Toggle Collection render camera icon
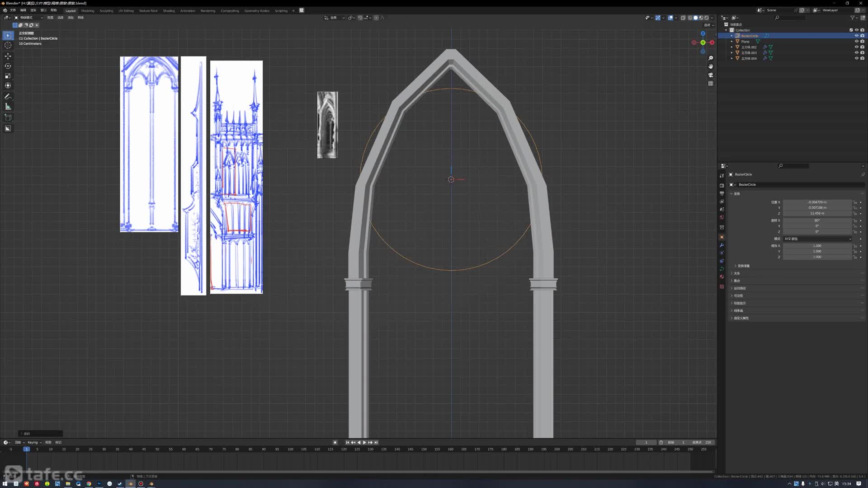The height and width of the screenshot is (488, 868). click(x=862, y=30)
